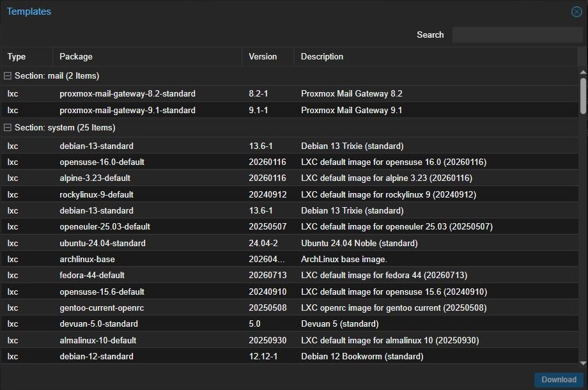
Task: Click version 8.2-1 cell
Action: 258,93
